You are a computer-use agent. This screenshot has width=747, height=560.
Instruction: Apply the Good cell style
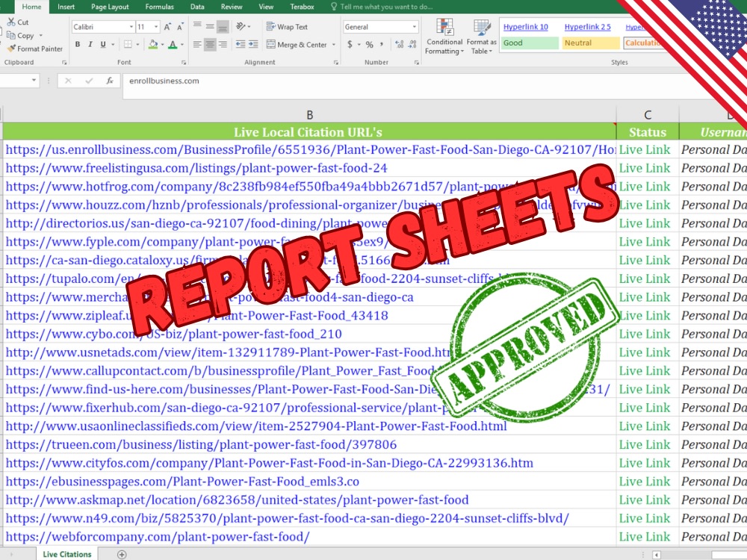pos(530,43)
